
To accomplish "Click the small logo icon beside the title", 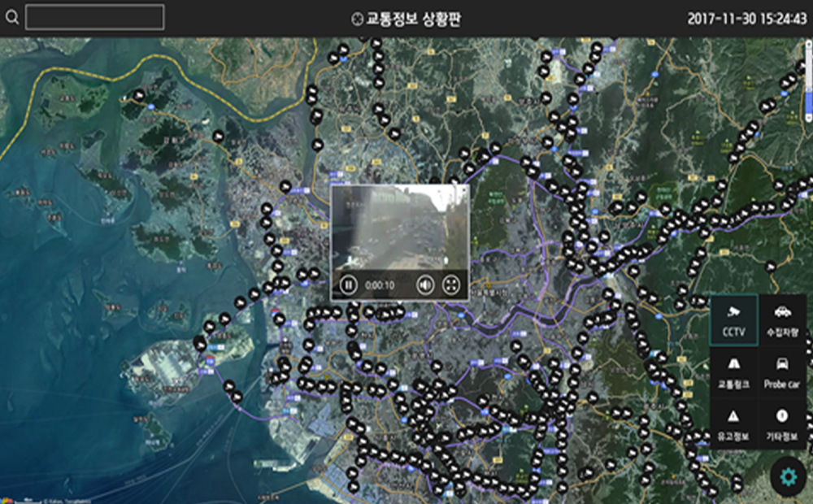I will click(356, 18).
